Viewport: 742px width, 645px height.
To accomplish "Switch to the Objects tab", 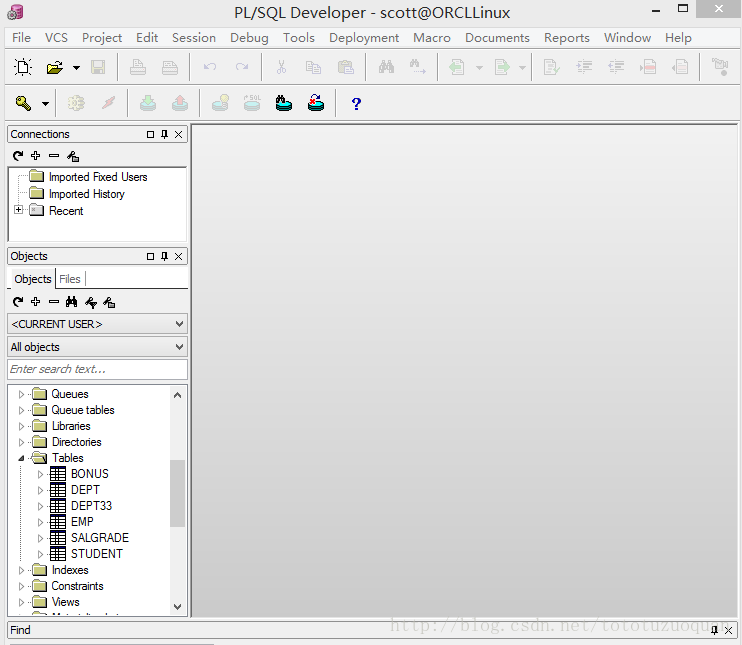I will click(x=33, y=279).
